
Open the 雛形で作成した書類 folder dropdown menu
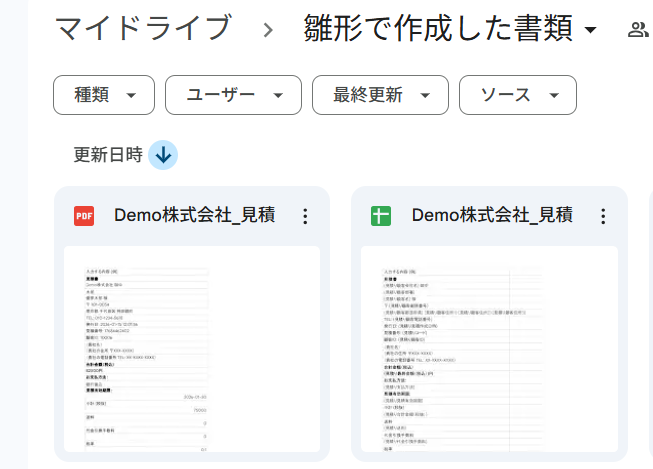450,28
